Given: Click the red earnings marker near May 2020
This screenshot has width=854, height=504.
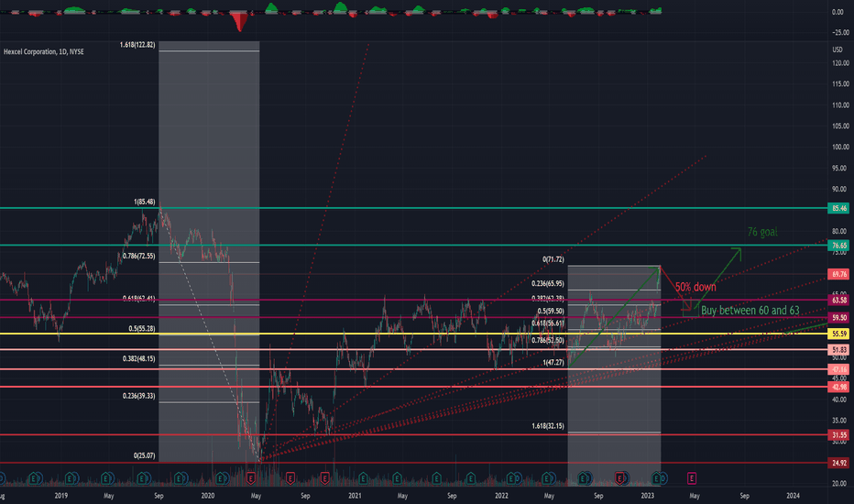Looking at the screenshot, I should [x=250, y=478].
